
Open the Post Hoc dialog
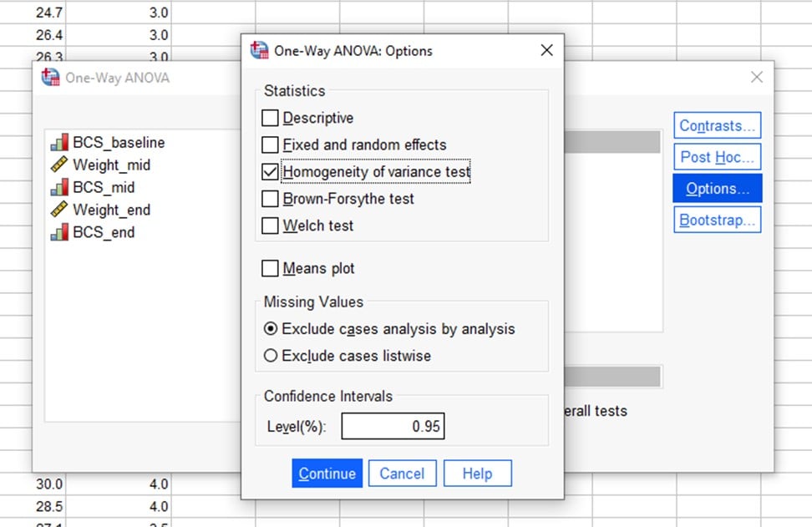click(x=718, y=157)
